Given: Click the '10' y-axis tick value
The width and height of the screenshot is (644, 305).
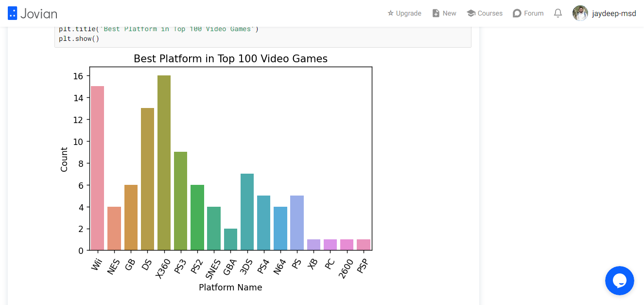Looking at the screenshot, I should tap(78, 142).
